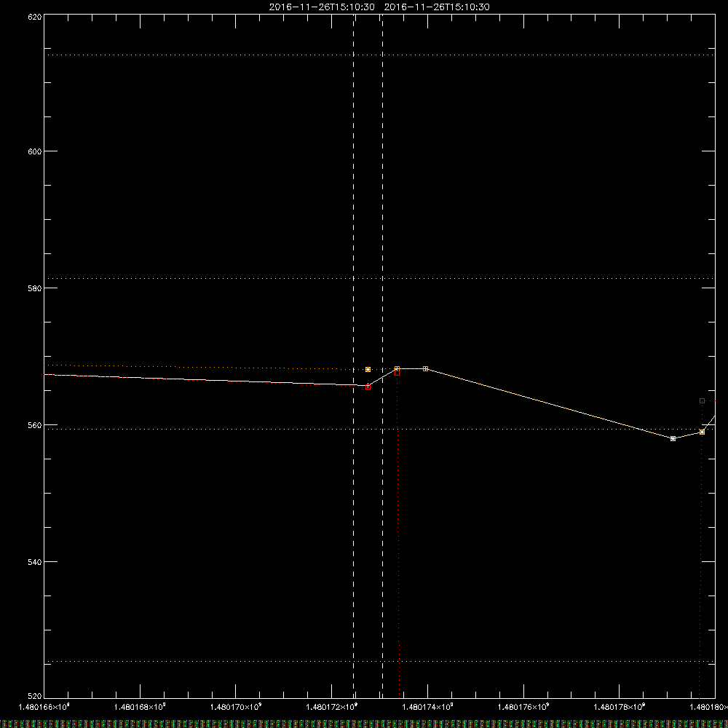Select the starred data point just after the minimum
The image size is (728, 728).
(x=702, y=432)
